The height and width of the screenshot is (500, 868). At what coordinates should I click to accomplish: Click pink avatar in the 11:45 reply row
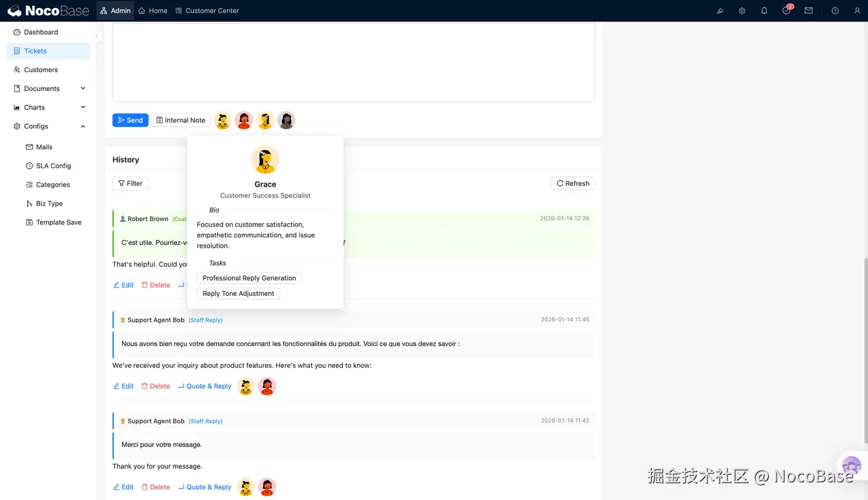click(267, 386)
